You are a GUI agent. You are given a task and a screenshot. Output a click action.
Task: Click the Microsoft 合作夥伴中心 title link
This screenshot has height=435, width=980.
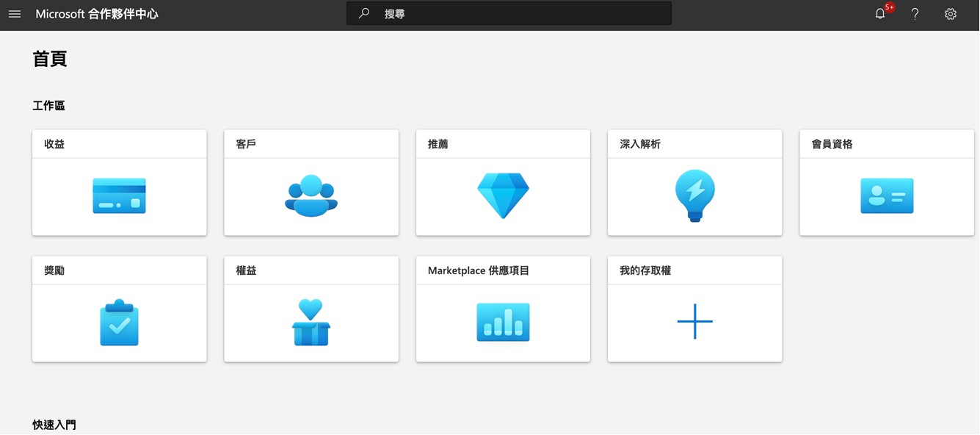click(x=97, y=14)
